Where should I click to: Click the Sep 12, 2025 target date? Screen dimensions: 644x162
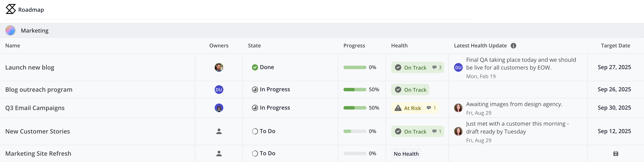tap(614, 131)
